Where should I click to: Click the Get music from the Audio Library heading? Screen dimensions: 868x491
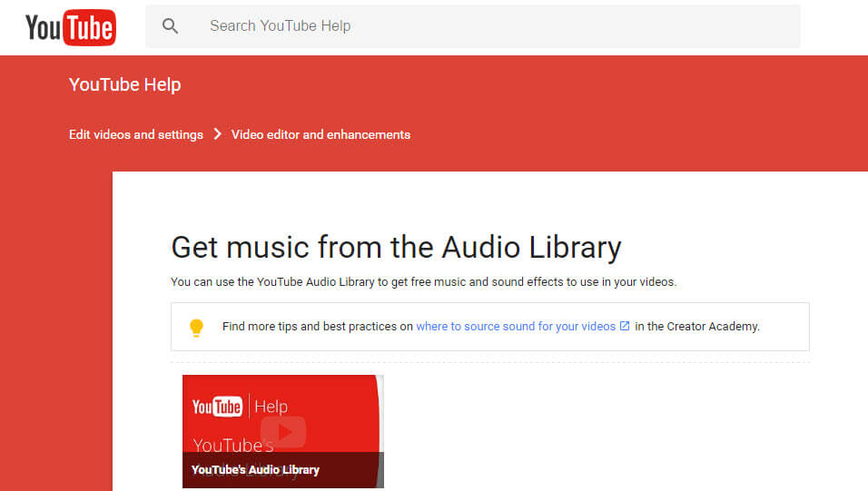point(396,248)
